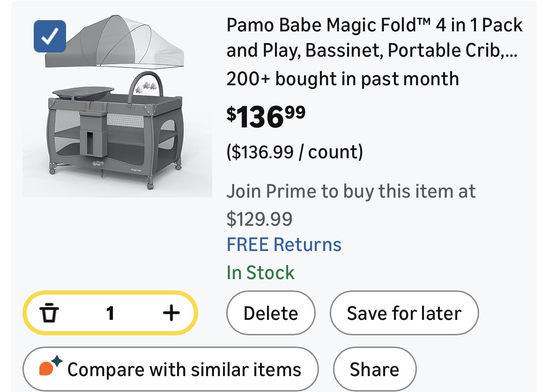Click the quantity number 1

click(x=110, y=313)
